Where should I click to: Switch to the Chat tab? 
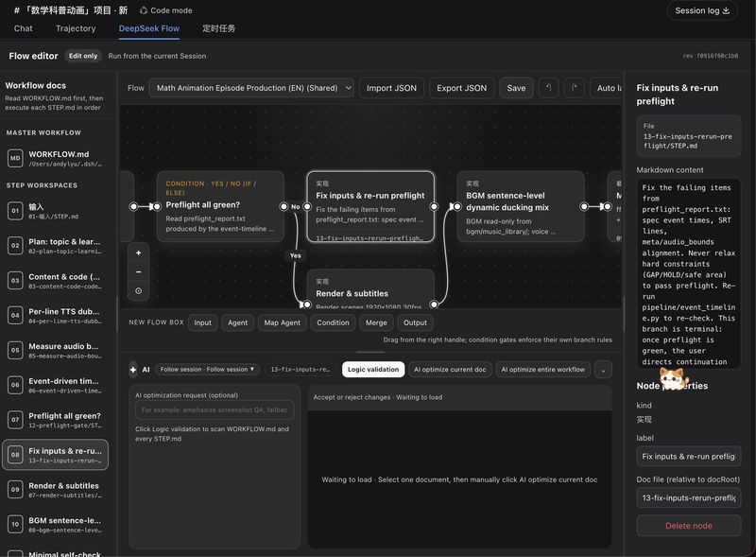coord(23,28)
